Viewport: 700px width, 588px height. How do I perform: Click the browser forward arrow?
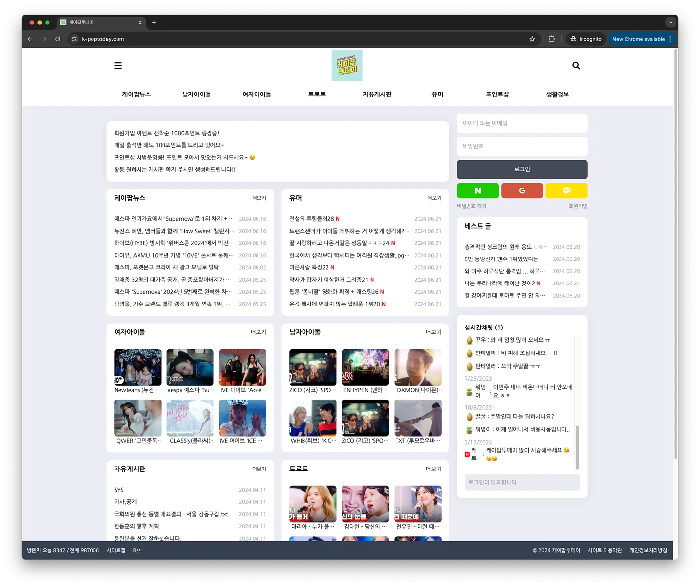click(x=44, y=39)
